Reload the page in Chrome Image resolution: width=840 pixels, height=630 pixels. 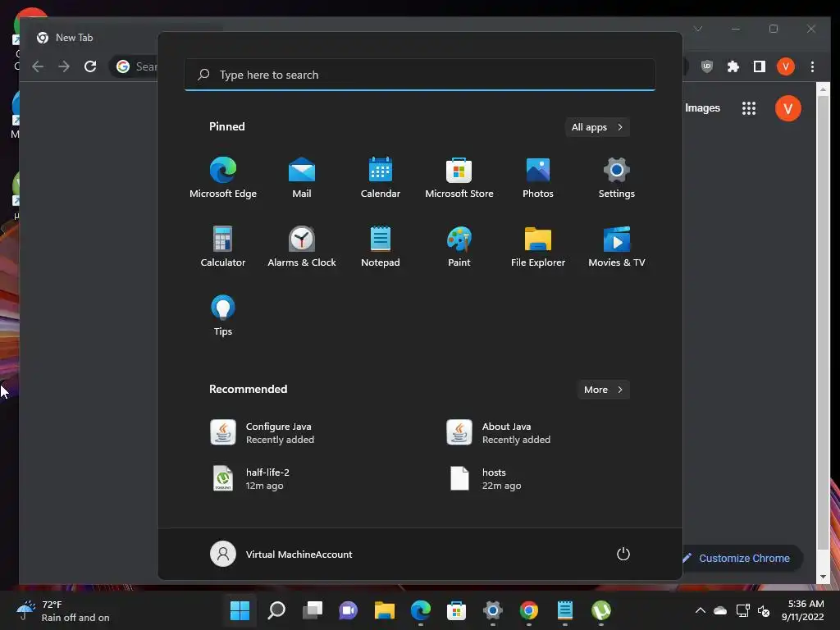tap(90, 66)
